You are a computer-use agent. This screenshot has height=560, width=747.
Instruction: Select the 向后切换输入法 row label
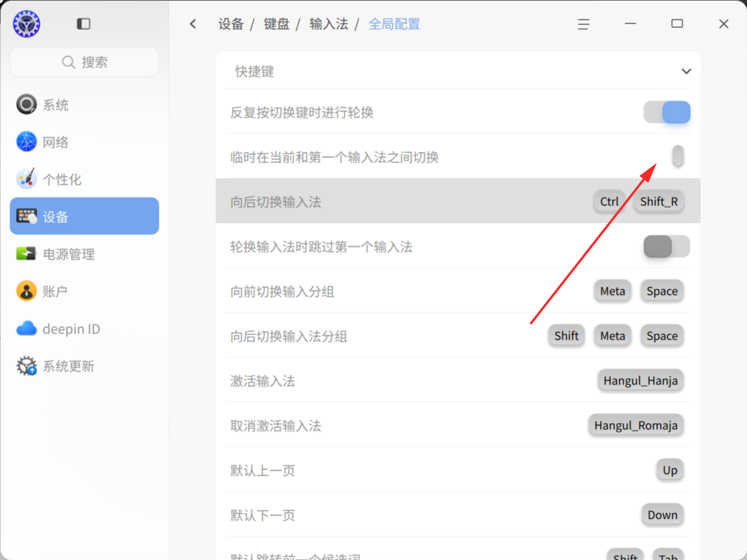(276, 202)
